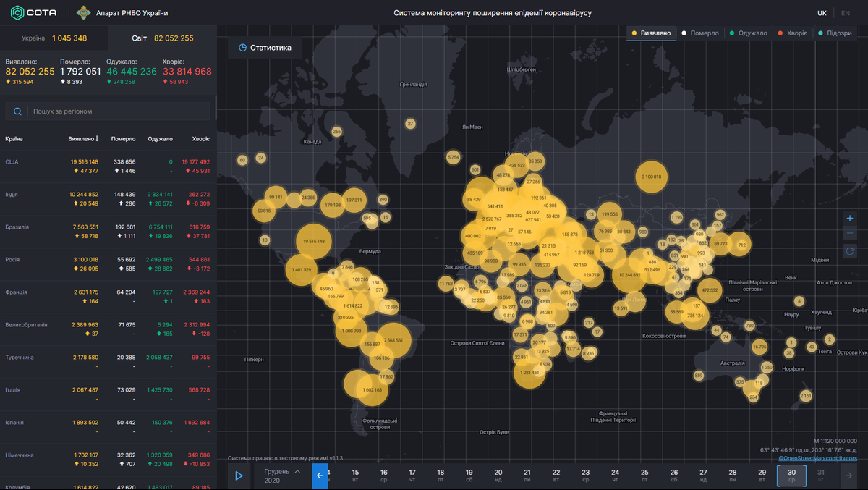Switch map layer to Одужало

[x=749, y=33]
